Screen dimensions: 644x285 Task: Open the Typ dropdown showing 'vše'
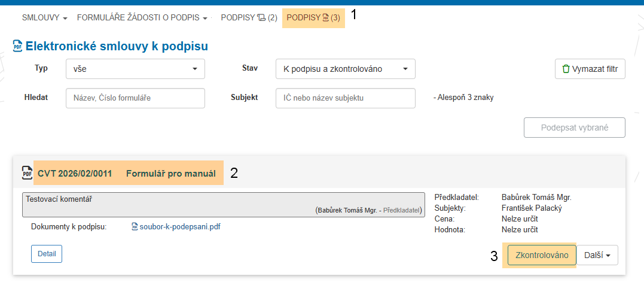coord(135,69)
